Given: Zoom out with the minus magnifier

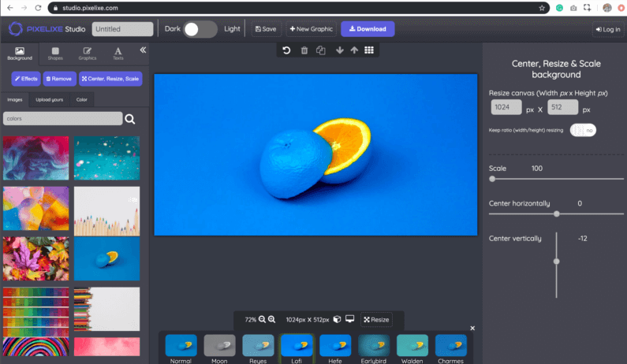Looking at the screenshot, I should pyautogui.click(x=262, y=319).
